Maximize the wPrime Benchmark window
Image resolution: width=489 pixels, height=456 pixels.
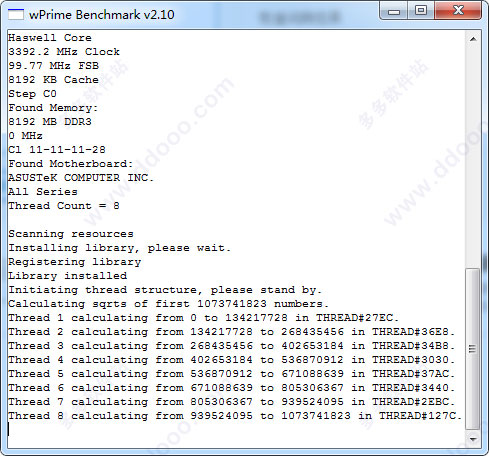point(421,11)
